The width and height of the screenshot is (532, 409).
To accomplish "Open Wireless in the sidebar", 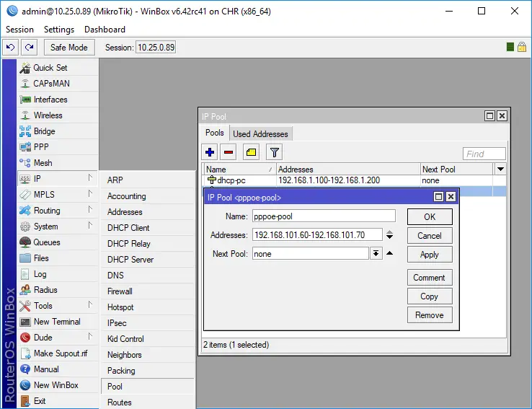I will click(x=58, y=115).
